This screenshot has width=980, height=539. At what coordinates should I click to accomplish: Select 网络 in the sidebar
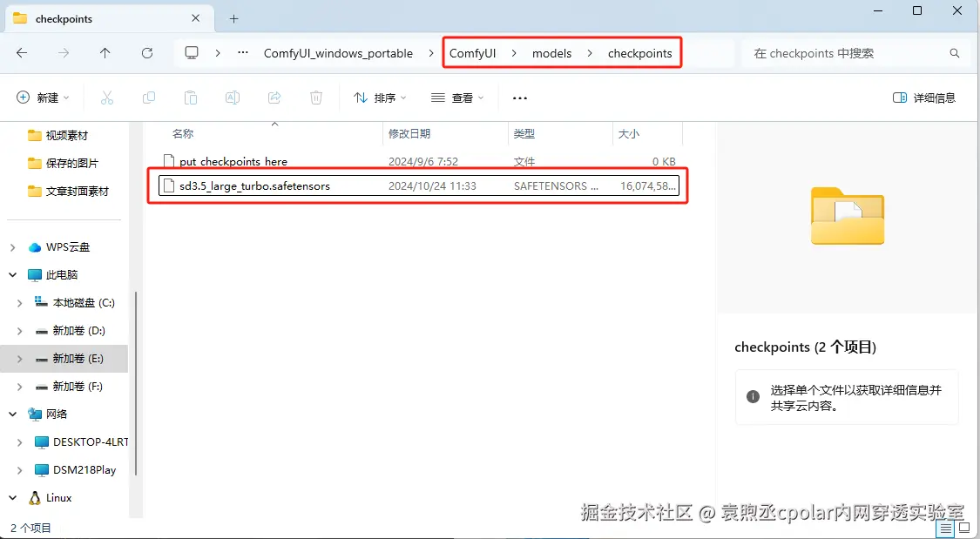(x=57, y=414)
